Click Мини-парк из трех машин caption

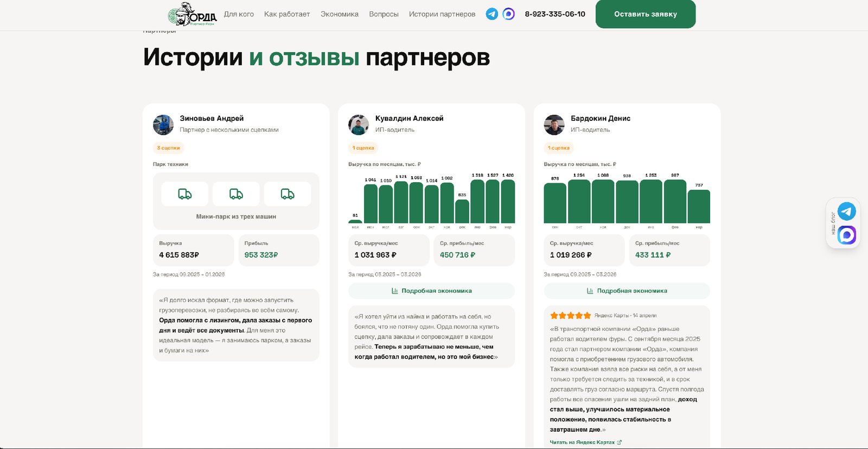(x=236, y=216)
